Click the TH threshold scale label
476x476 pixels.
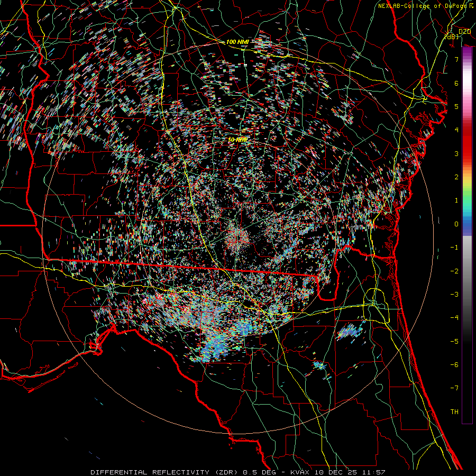454,412
